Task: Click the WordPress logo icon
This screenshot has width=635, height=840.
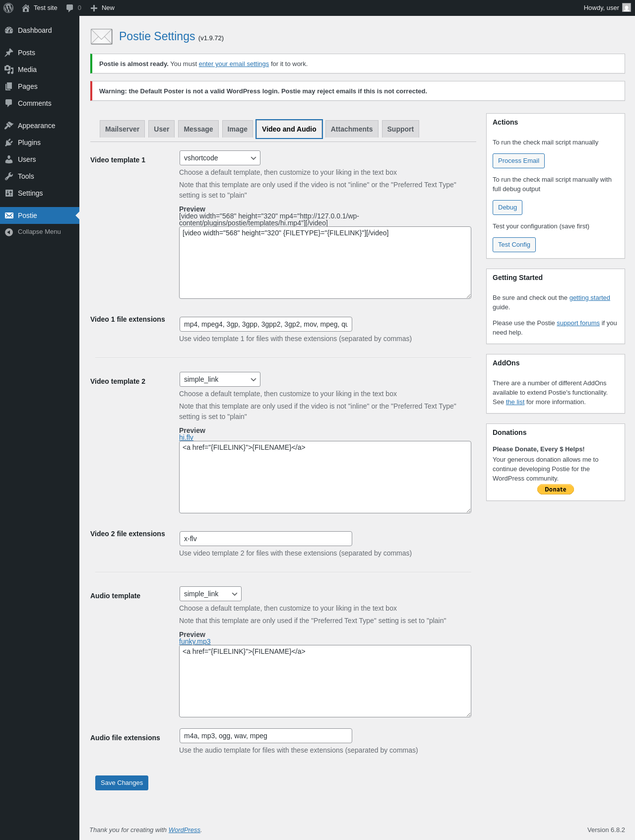Action: tap(8, 8)
